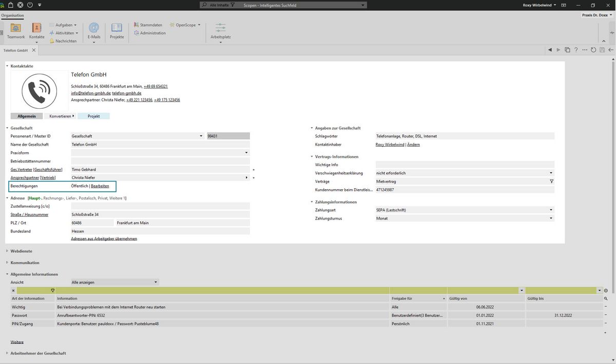Click the search magnifier in Scopen search field
The image size is (616, 364).
[205, 5]
